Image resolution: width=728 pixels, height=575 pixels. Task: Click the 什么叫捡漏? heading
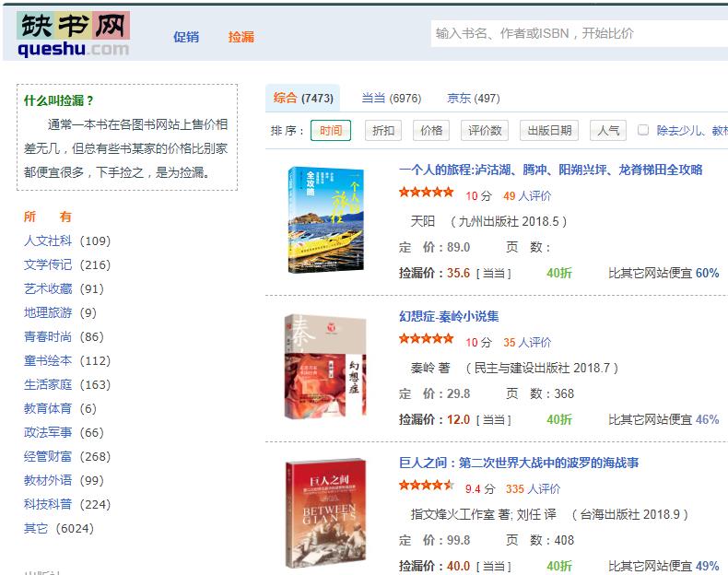[59, 100]
